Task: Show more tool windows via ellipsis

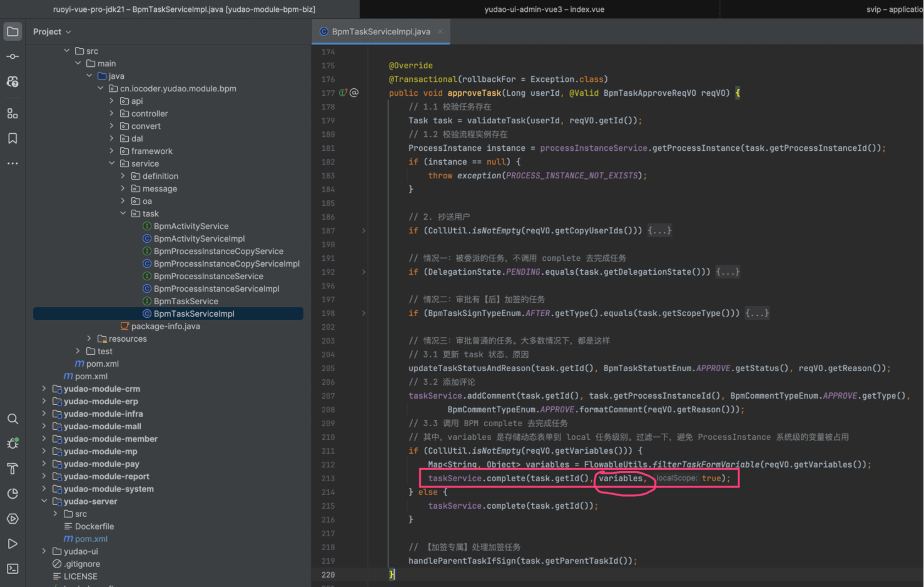Action: [13, 163]
